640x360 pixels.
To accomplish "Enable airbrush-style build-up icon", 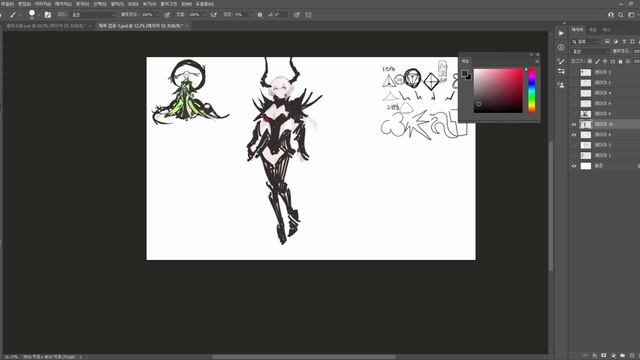I will (x=213, y=15).
